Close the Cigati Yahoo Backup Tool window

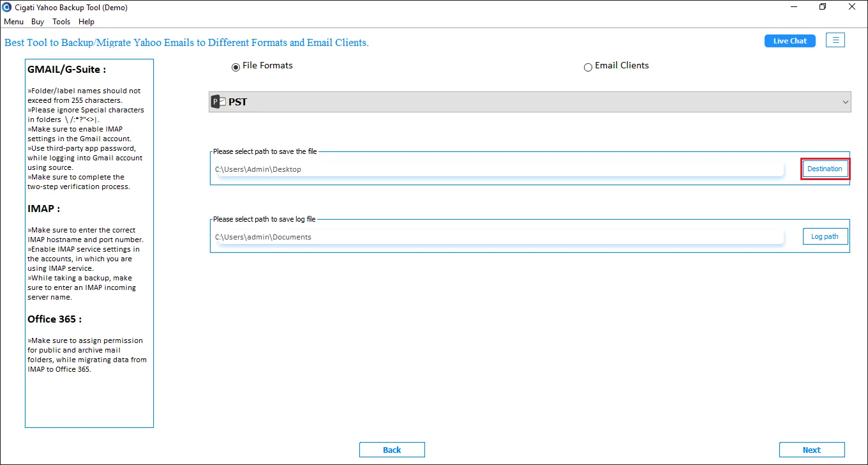852,7
